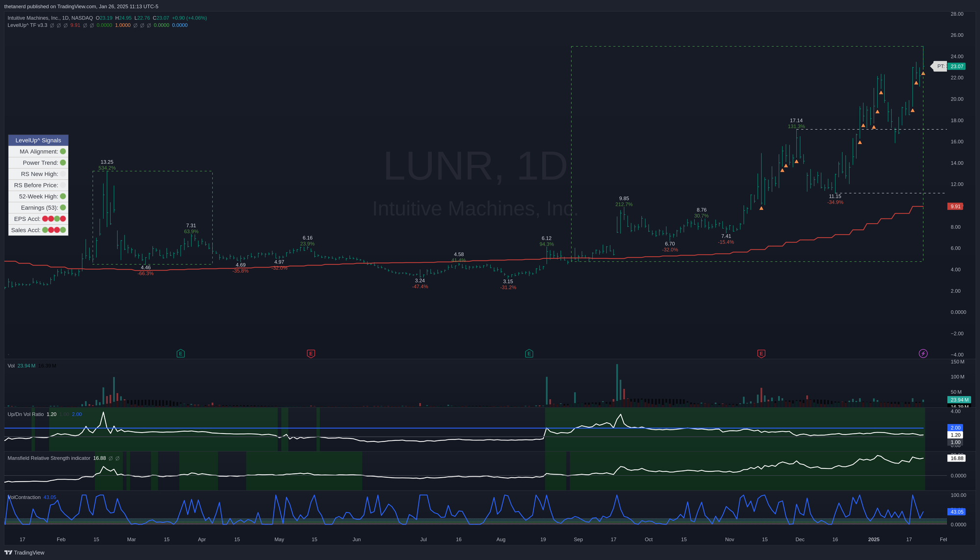Click the 131.3% gain label
Viewport: 980px width, 560px height.
796,126
